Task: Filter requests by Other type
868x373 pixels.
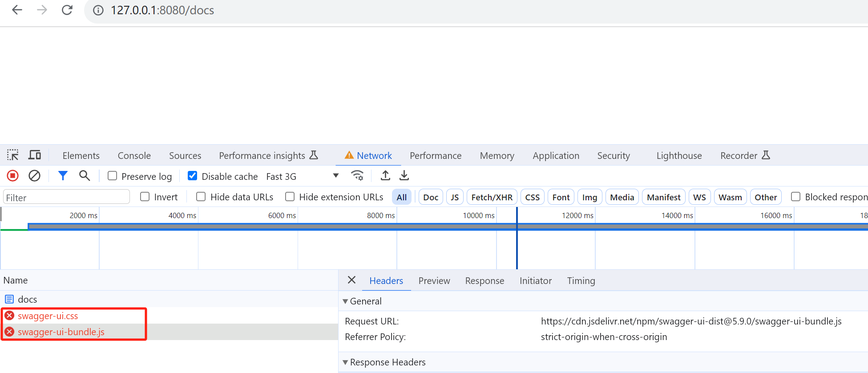Action: [x=766, y=197]
